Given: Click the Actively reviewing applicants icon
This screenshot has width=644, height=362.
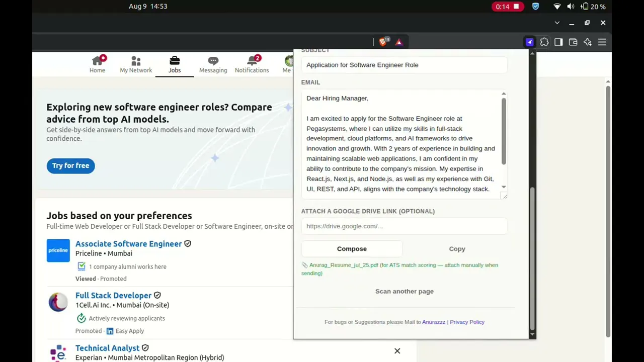Looking at the screenshot, I should (x=81, y=318).
